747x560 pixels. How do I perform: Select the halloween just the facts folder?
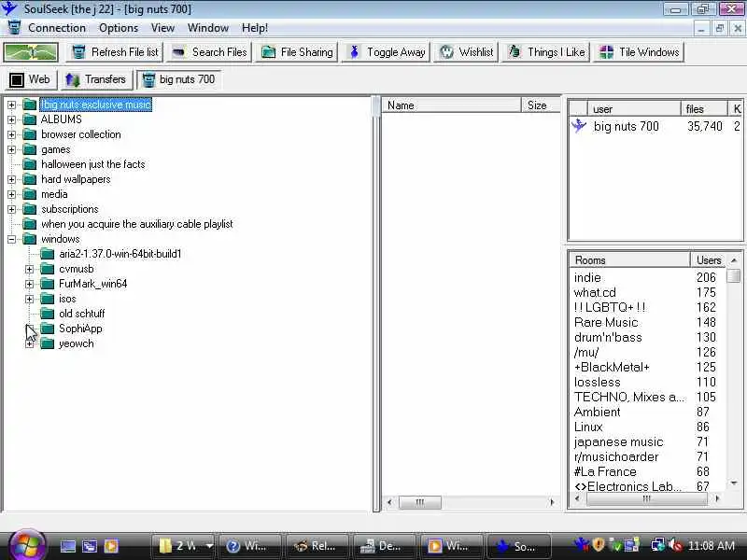92,164
